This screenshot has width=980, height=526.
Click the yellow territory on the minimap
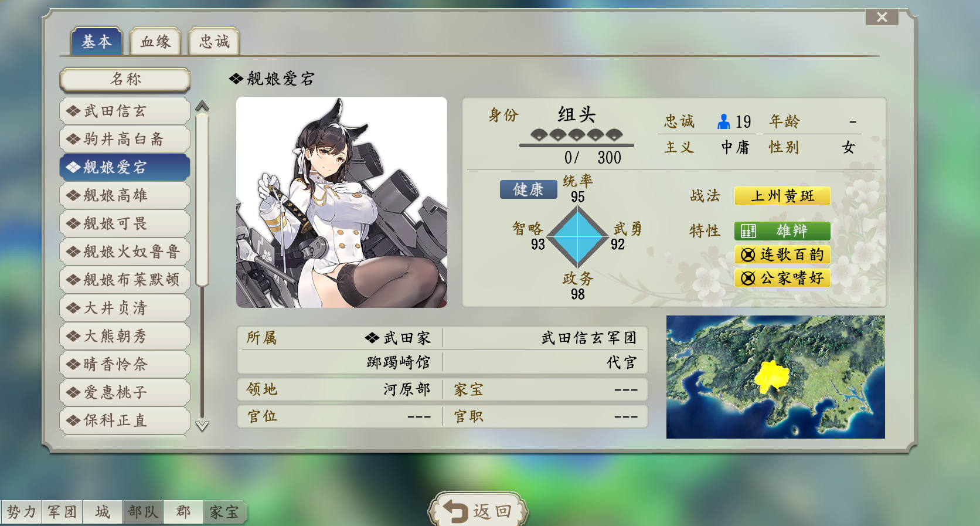[x=772, y=376]
